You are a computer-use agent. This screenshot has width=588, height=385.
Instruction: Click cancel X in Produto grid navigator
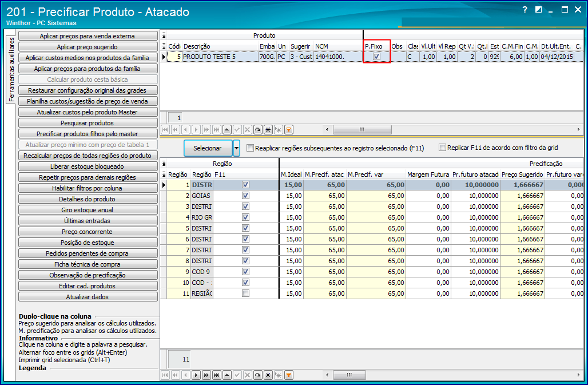tap(248, 130)
